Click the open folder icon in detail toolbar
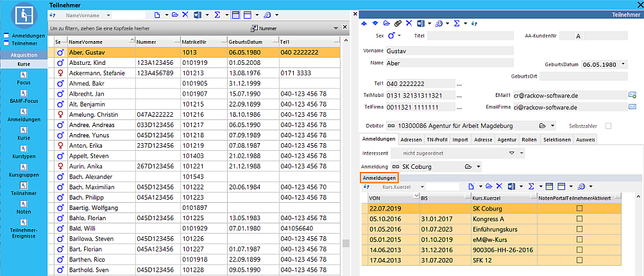 coord(387,23)
